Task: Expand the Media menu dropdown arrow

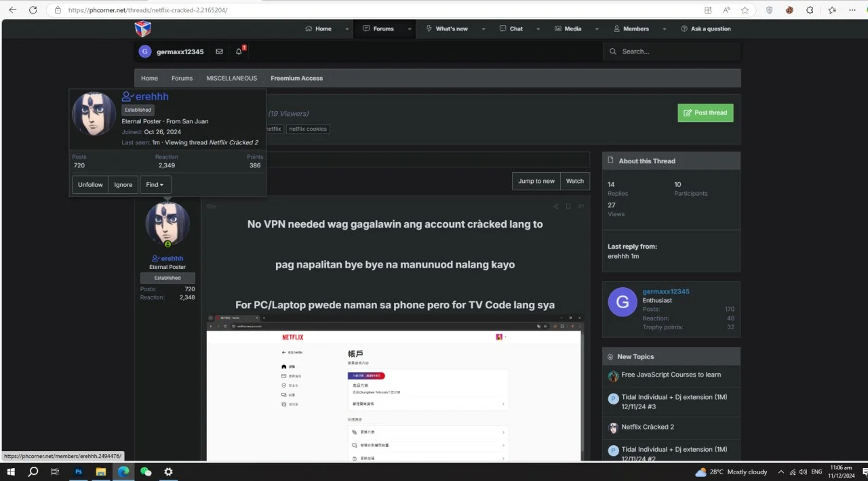Action: click(597, 29)
